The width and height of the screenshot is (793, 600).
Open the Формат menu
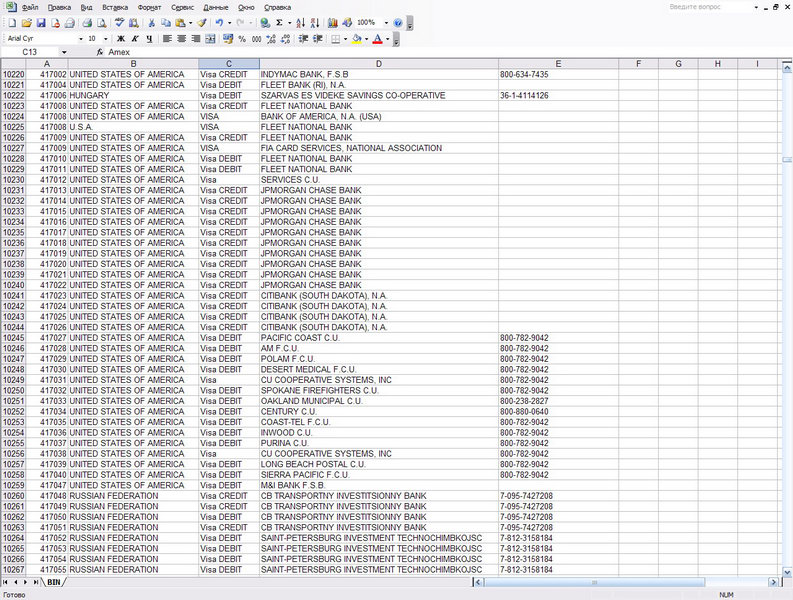[x=149, y=8]
